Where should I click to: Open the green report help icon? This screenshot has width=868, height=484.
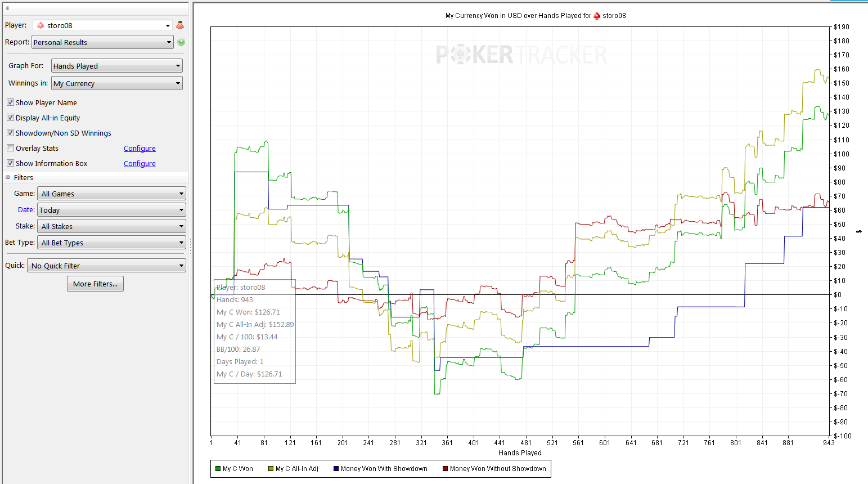click(x=181, y=42)
